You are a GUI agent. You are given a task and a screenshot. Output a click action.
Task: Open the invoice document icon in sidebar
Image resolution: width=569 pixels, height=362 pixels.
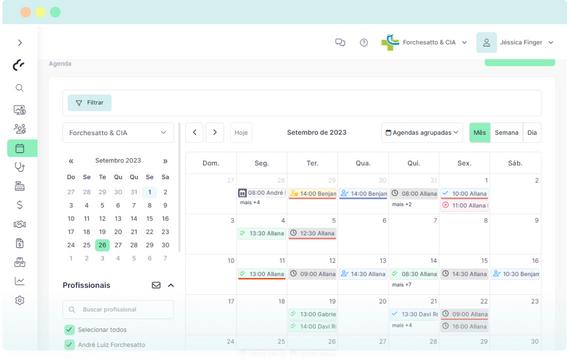[20, 243]
